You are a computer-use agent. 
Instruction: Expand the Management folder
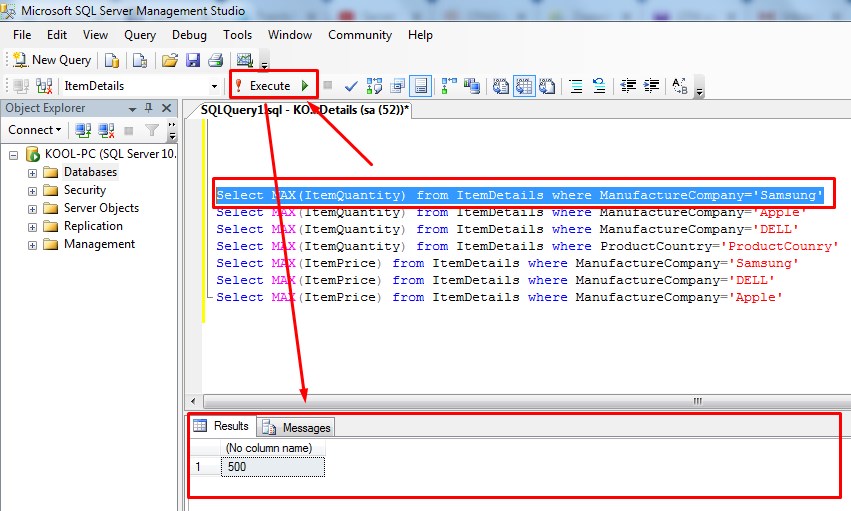point(33,245)
